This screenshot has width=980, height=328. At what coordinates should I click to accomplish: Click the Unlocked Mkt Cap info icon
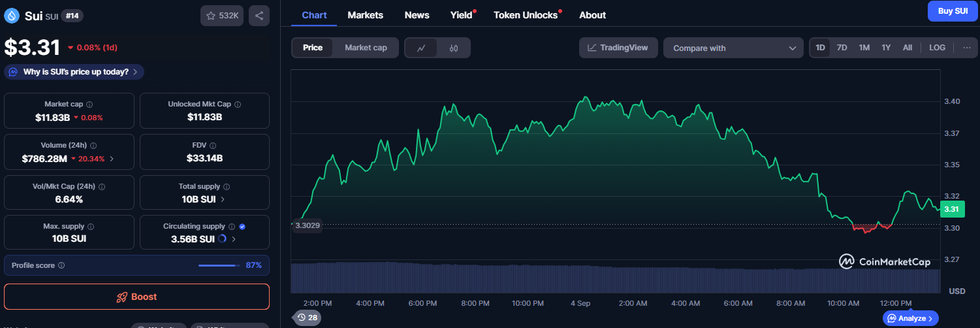tap(238, 105)
